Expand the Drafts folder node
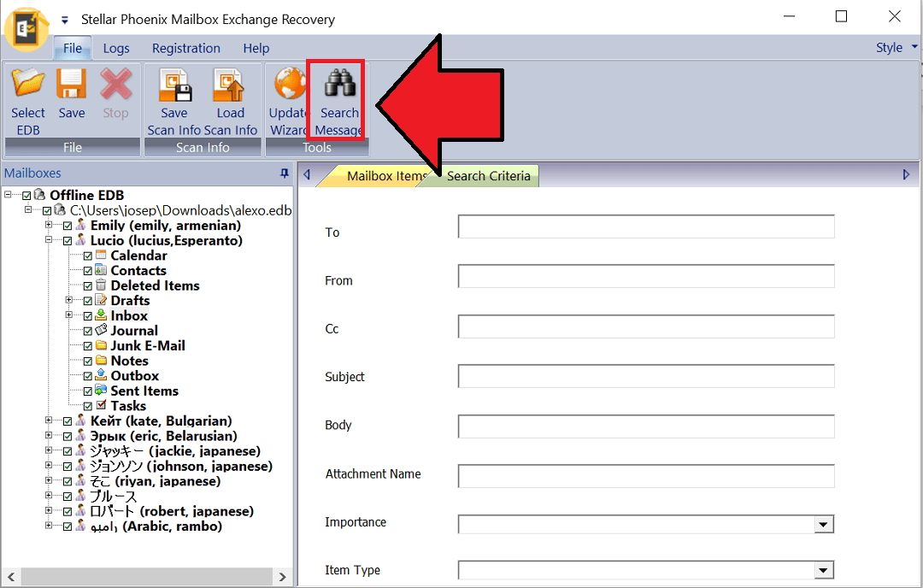The height and width of the screenshot is (588, 923). (69, 300)
